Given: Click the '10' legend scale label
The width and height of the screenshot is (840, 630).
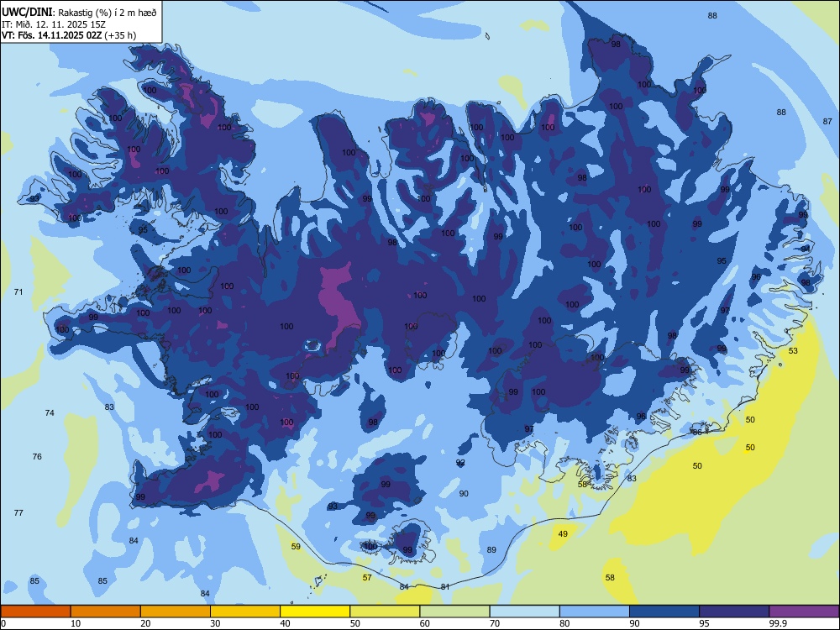Looking at the screenshot, I should tap(76, 623).
